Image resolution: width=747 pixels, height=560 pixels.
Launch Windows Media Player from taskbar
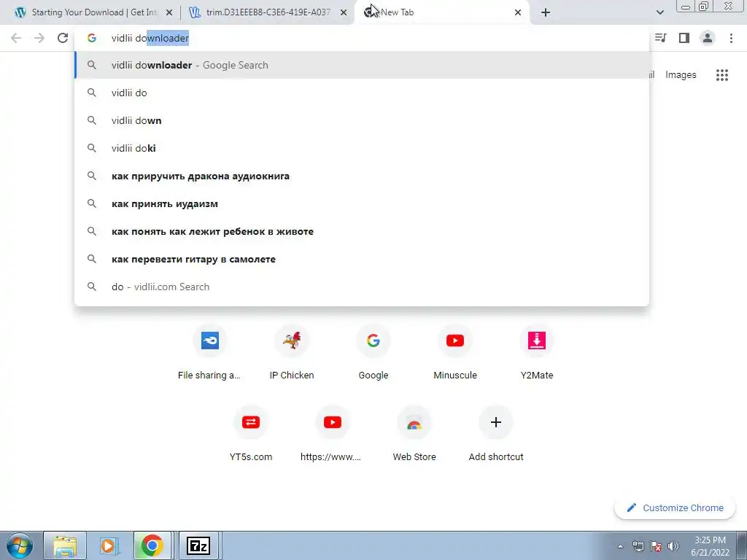coord(109,545)
